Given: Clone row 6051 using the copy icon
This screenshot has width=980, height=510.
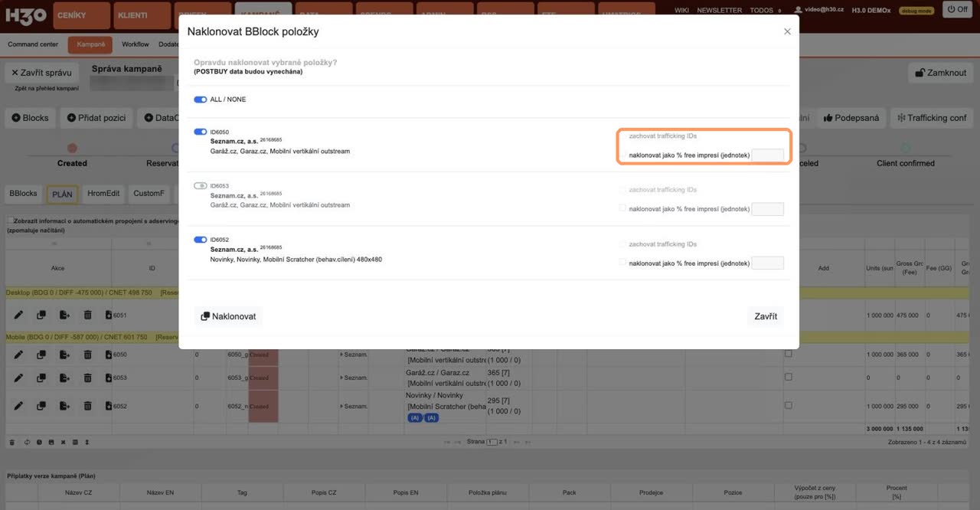Looking at the screenshot, I should 41,315.
